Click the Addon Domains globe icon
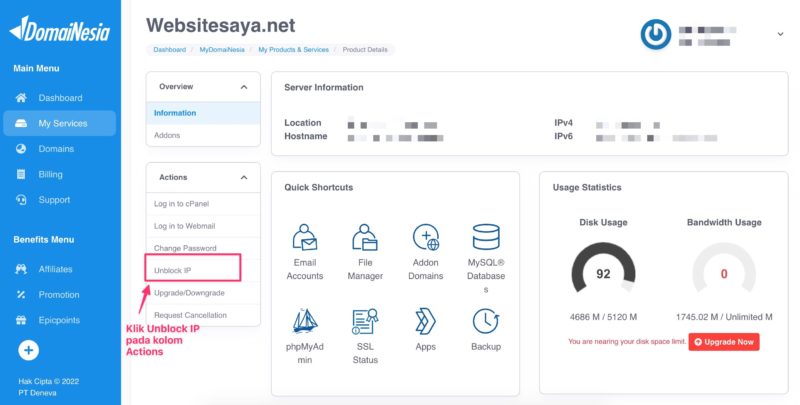Viewport: 800px width, 405px height. point(426,238)
